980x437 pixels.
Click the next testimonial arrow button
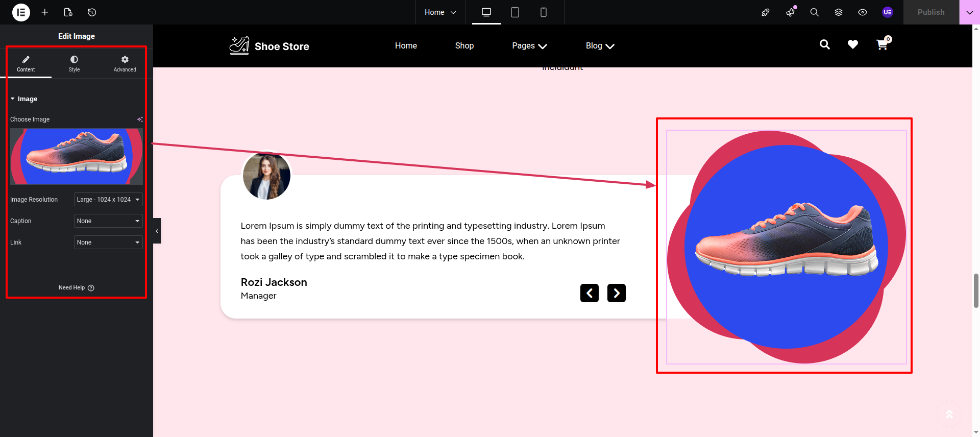point(616,293)
